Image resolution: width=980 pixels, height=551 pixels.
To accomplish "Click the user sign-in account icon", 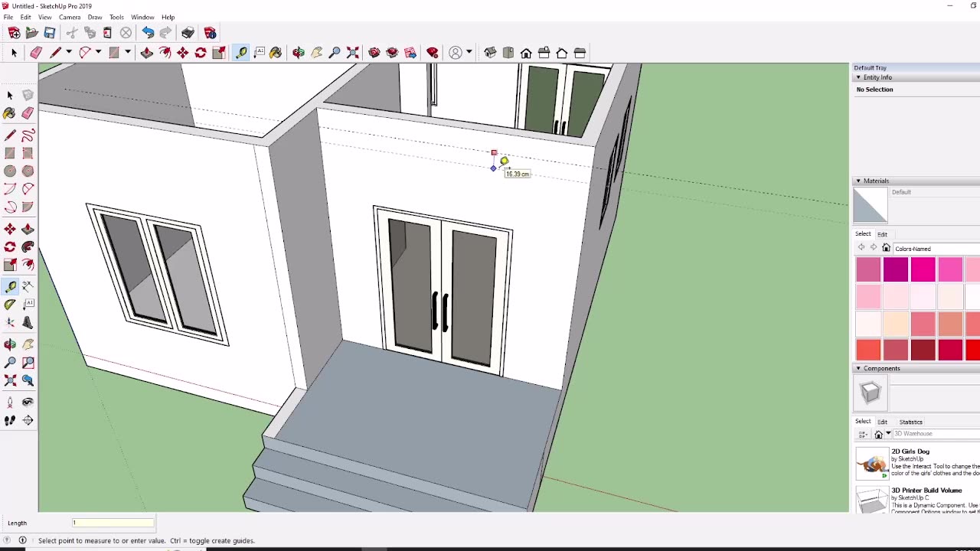I will (456, 53).
